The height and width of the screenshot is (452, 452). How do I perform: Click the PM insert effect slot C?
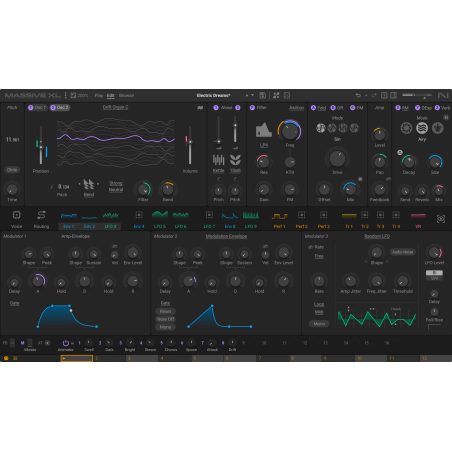pyautogui.click(x=357, y=108)
